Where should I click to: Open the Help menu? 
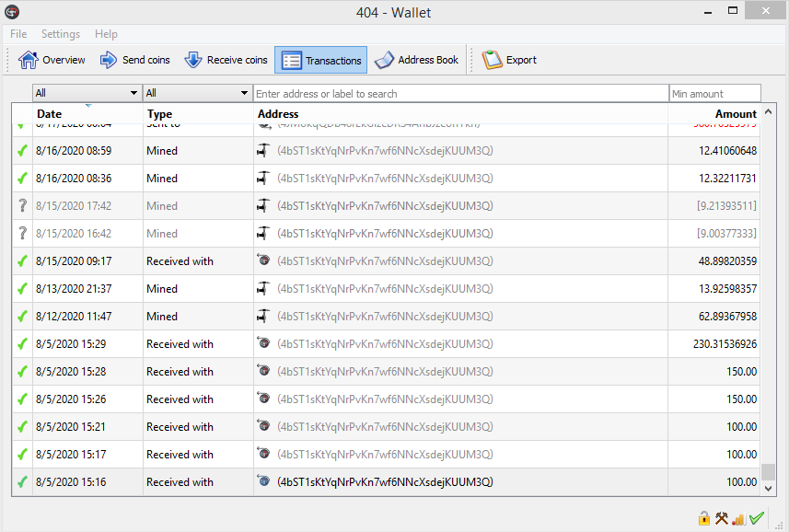(106, 34)
